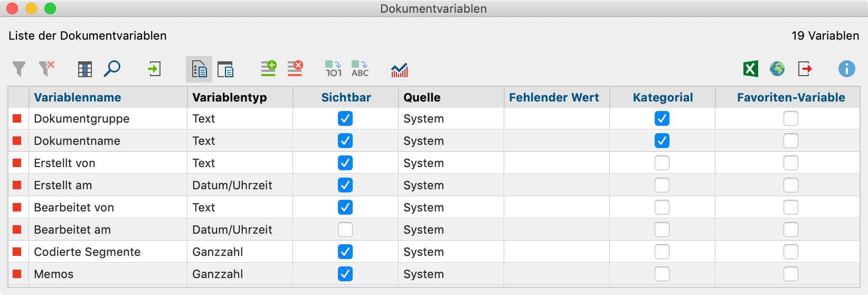Mark Dokumentgruppe as Favoriten-Variable

(x=791, y=118)
